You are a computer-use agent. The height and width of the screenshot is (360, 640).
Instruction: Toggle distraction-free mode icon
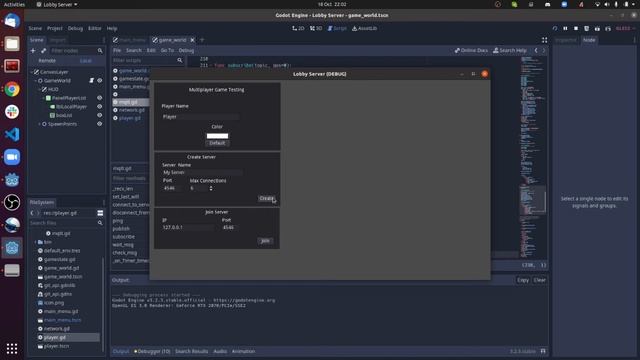pos(544,40)
